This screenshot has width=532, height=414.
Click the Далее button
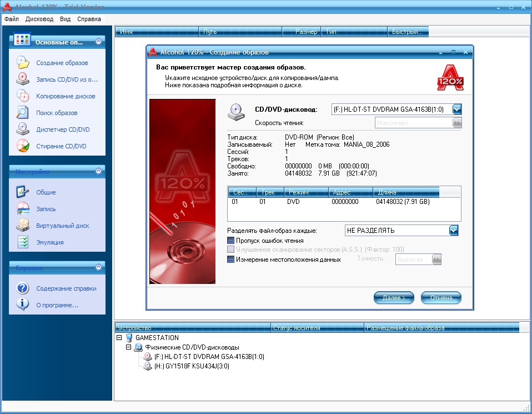[394, 297]
